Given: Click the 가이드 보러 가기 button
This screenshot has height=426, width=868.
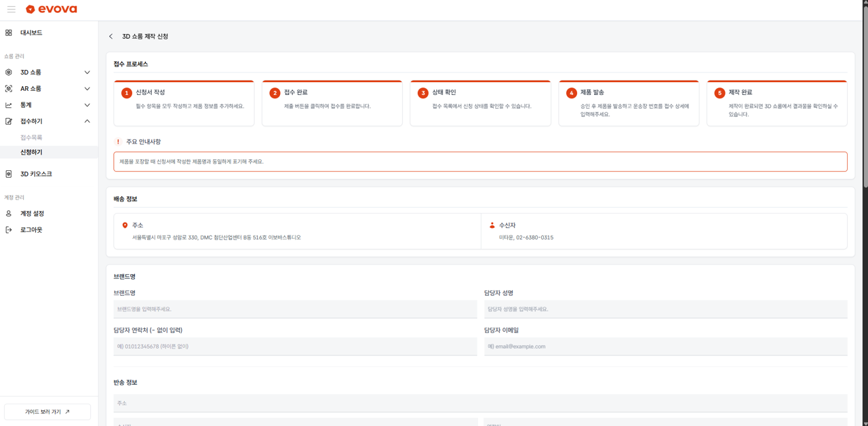Looking at the screenshot, I should point(47,412).
